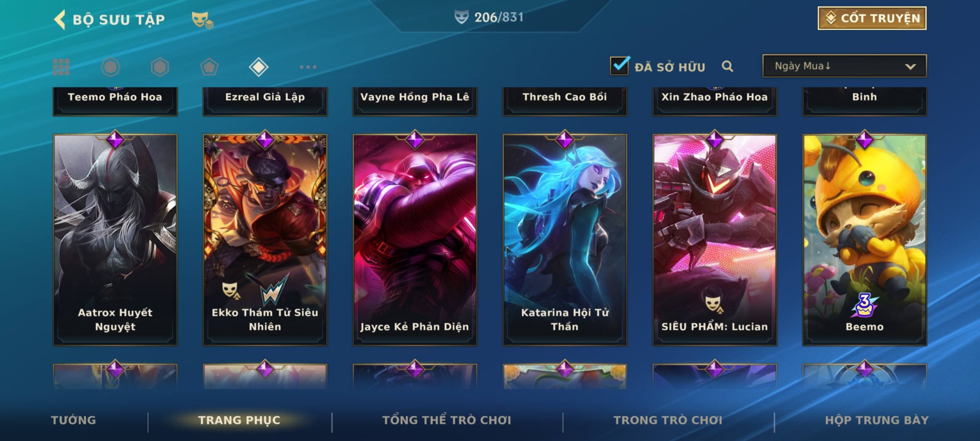The width and height of the screenshot is (980, 441).
Task: Switch to the Tướng tab
Action: 73,420
